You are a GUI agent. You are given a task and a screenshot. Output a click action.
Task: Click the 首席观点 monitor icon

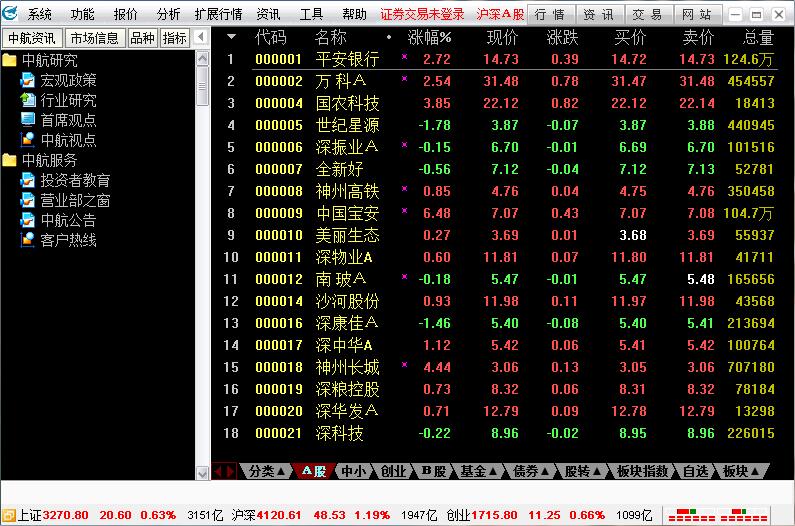(x=27, y=120)
